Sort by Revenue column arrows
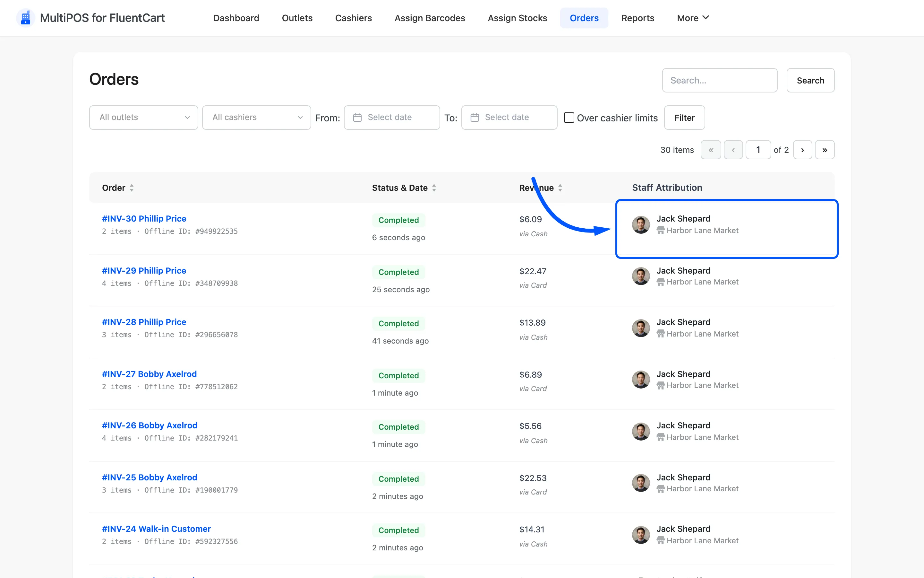The height and width of the screenshot is (578, 924). coord(560,188)
